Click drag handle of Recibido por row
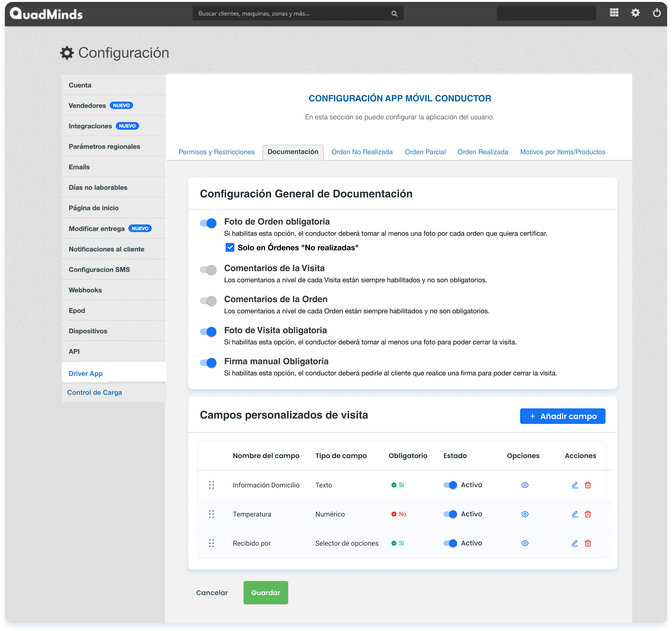The width and height of the screenshot is (672, 631). [x=212, y=543]
